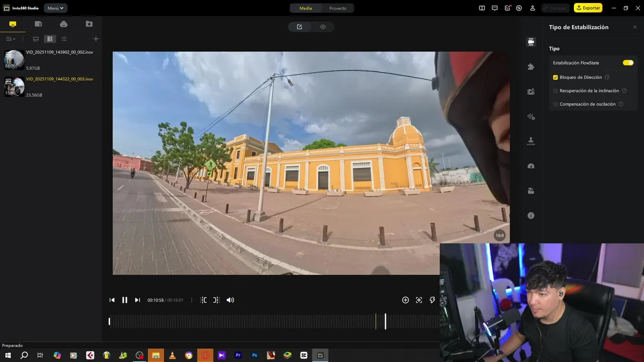Set the trim end point
This screenshot has width=644, height=362.
(216, 300)
